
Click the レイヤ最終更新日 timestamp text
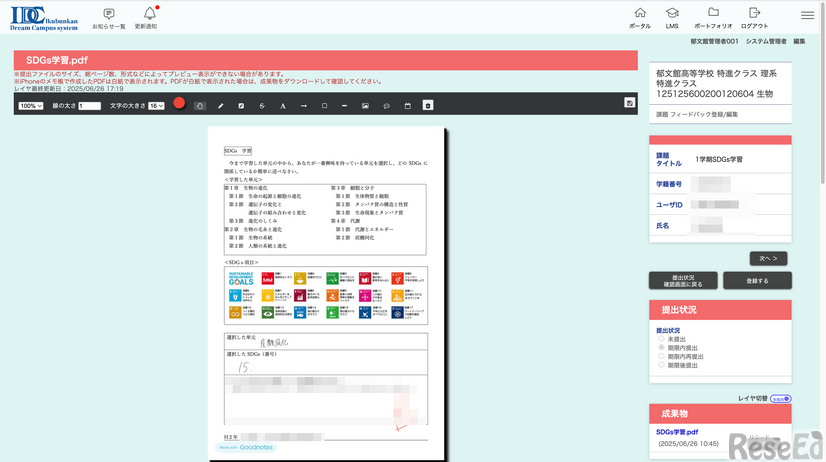68,89
